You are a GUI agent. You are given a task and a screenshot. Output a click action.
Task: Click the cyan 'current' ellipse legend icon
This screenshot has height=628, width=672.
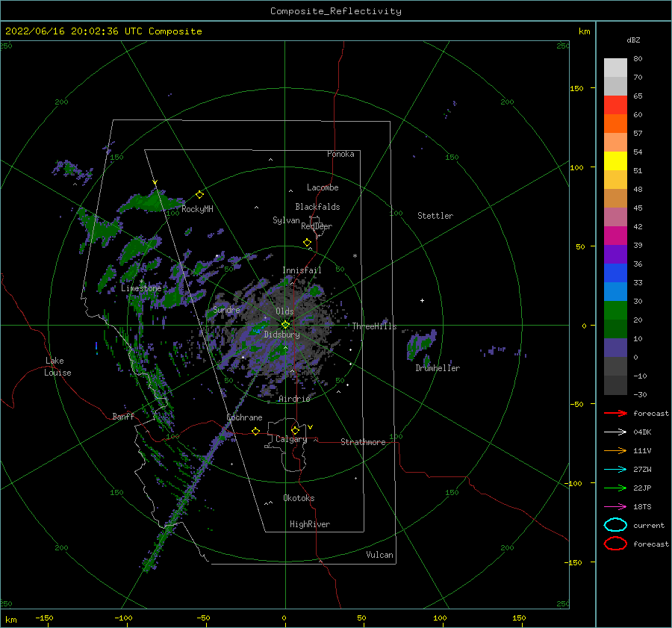click(615, 525)
